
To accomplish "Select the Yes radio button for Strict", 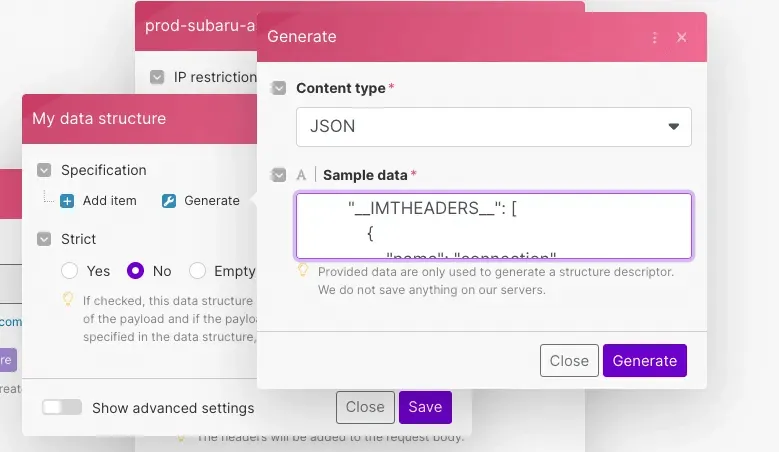I will click(70, 271).
